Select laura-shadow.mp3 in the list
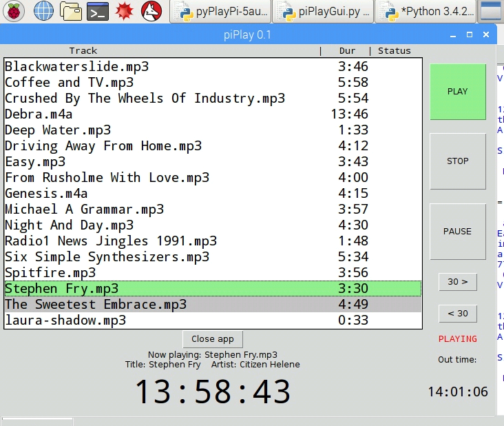 pos(65,321)
